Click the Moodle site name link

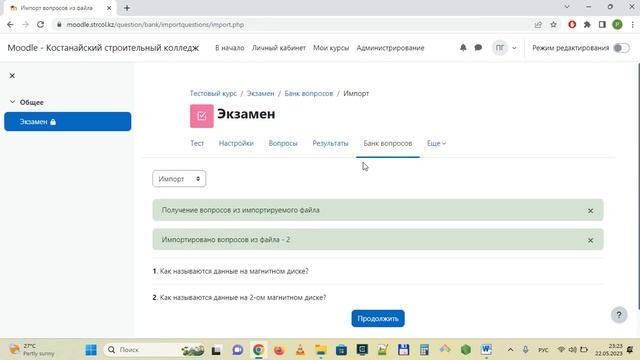point(103,48)
